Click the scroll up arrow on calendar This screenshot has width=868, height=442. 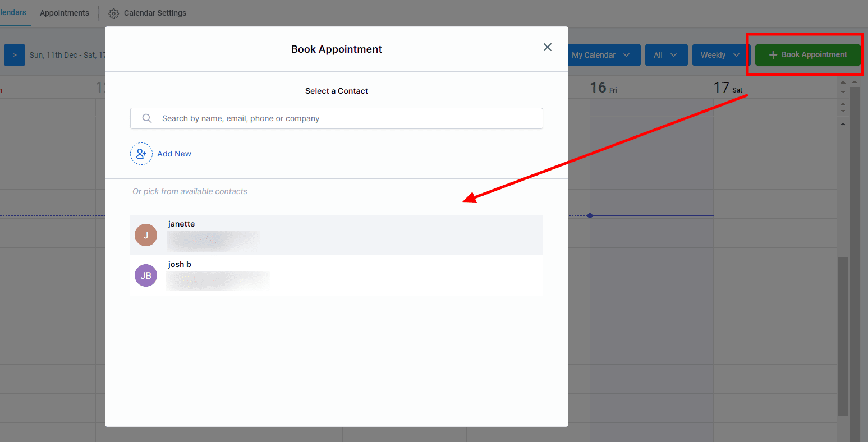(843, 123)
